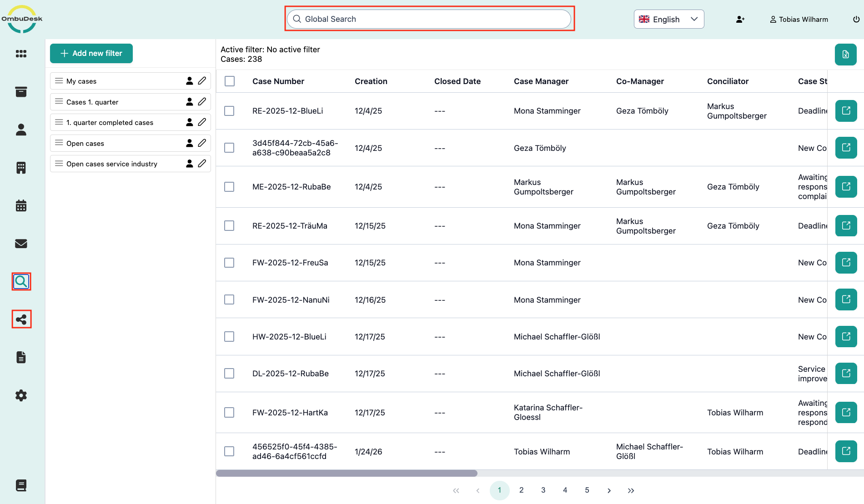Go to page 2
The height and width of the screenshot is (504, 864).
(522, 490)
